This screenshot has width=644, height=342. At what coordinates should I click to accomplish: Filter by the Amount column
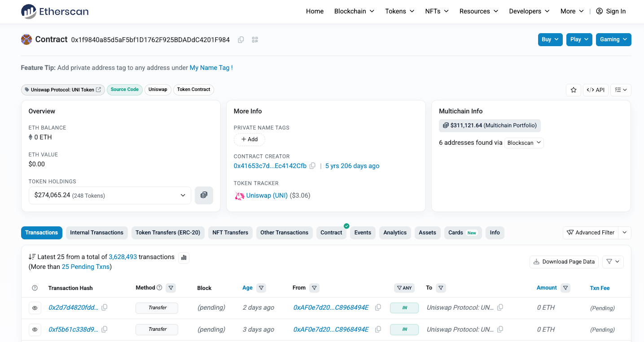565,288
